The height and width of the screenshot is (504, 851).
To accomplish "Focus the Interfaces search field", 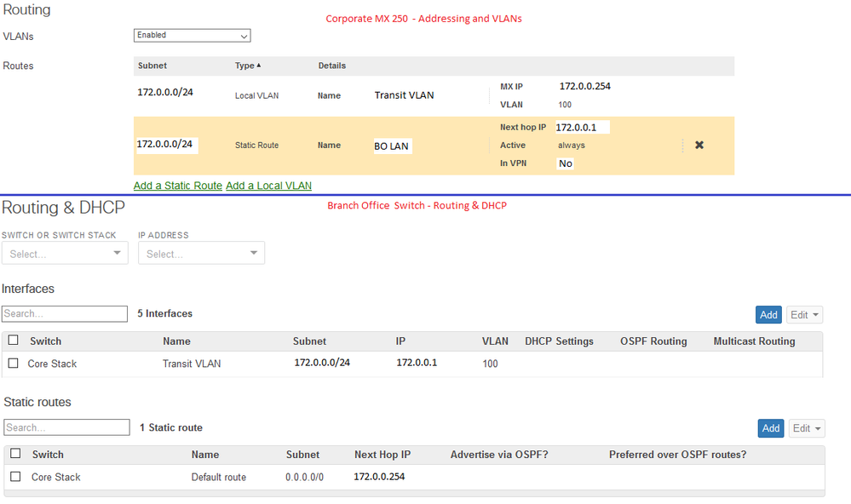I will pos(65,313).
